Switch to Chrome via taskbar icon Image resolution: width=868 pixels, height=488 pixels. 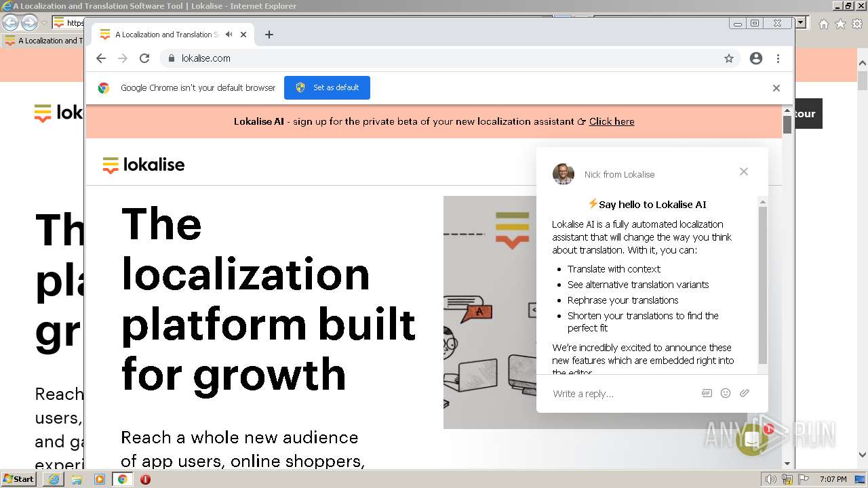tap(122, 479)
